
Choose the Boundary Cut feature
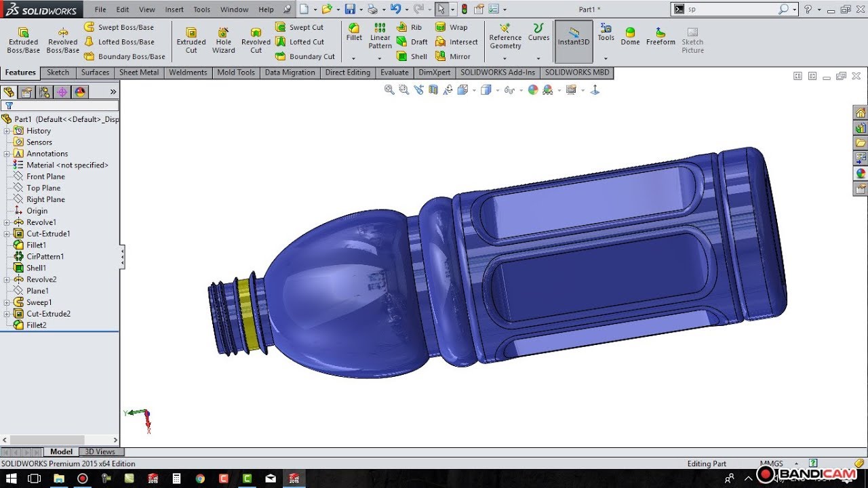(304, 56)
